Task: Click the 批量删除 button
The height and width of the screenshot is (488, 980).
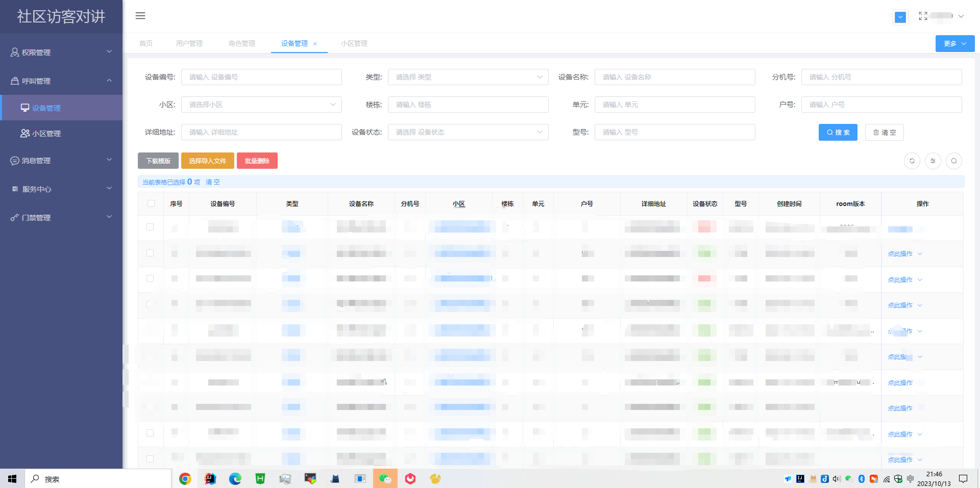Action: click(x=257, y=161)
